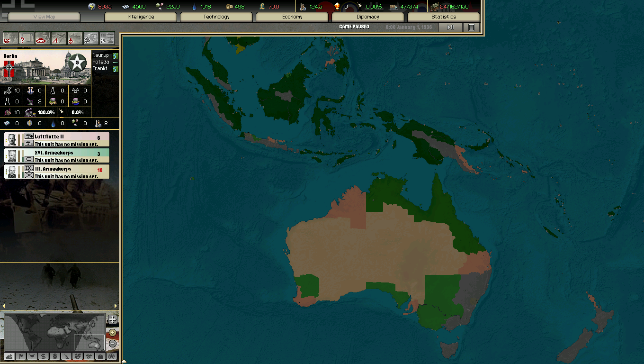Click the energy lightning icon showing 8935

pos(92,7)
